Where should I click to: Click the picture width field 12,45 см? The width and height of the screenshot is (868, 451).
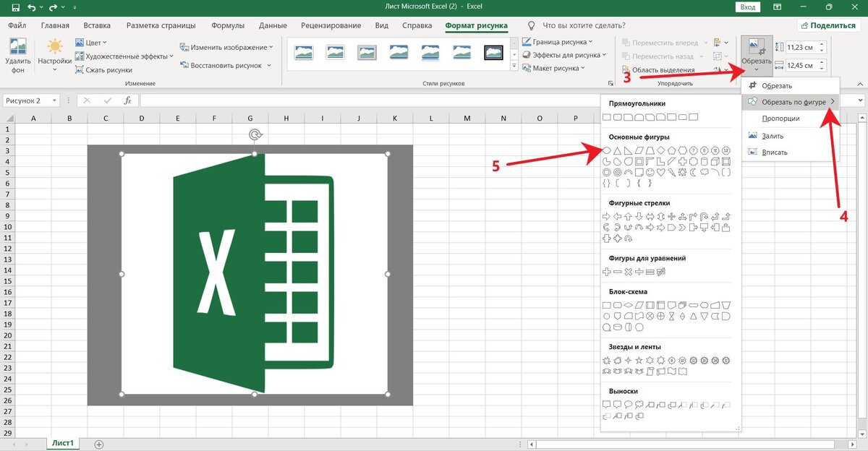point(801,66)
